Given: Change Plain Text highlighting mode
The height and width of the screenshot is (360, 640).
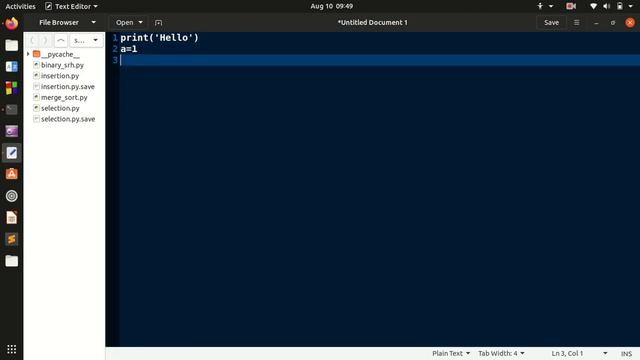Looking at the screenshot, I should 451,353.
